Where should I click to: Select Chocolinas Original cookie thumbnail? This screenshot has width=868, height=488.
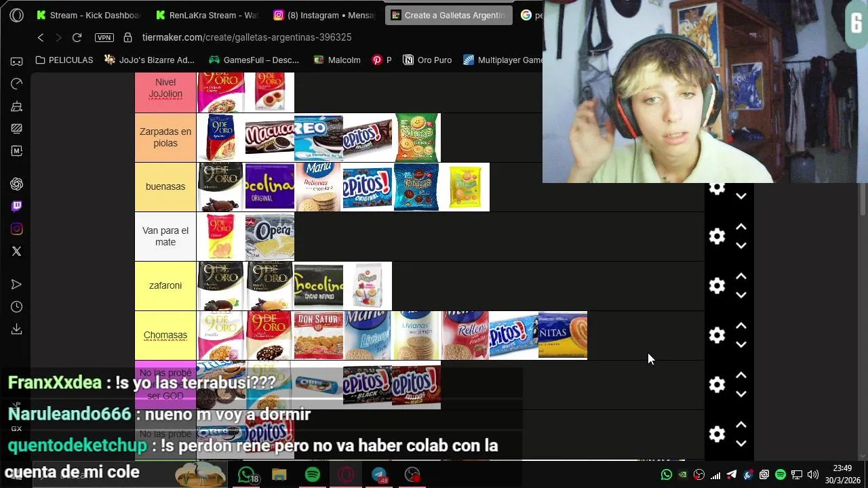(270, 186)
